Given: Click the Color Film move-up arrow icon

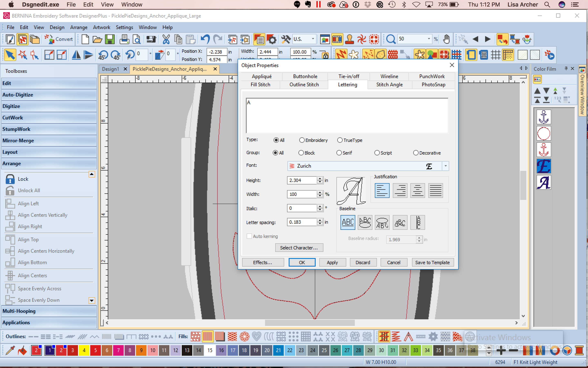Looking at the screenshot, I should pyautogui.click(x=537, y=91).
